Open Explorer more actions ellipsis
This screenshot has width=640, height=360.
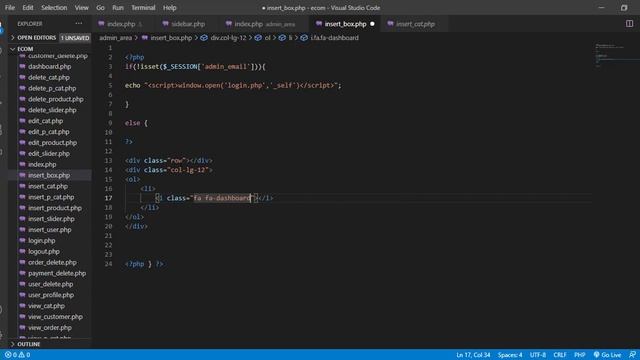pyautogui.click(x=79, y=24)
